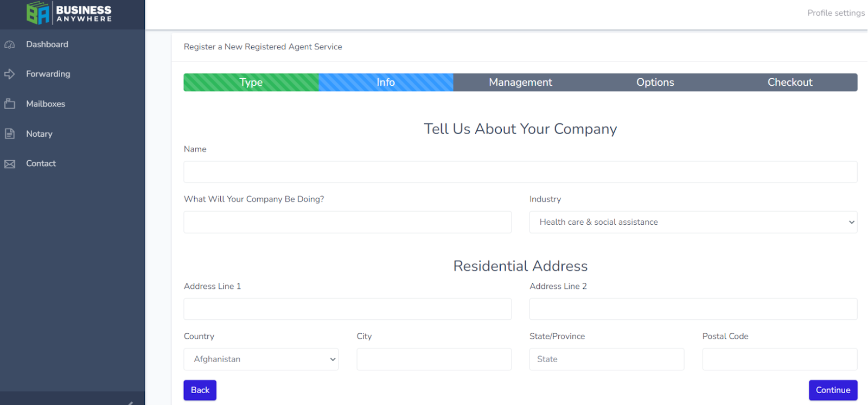The height and width of the screenshot is (405, 868).
Task: Click the Notary document icon
Action: (10, 134)
